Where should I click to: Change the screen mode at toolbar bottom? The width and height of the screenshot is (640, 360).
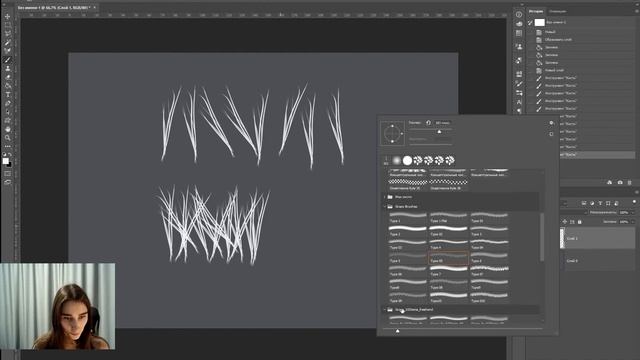[7, 182]
